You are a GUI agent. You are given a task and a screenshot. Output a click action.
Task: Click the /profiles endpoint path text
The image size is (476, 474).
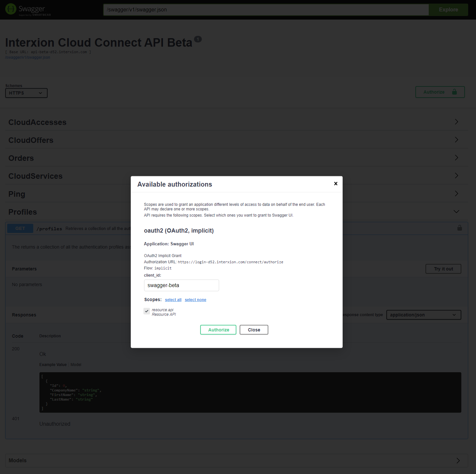(x=49, y=229)
